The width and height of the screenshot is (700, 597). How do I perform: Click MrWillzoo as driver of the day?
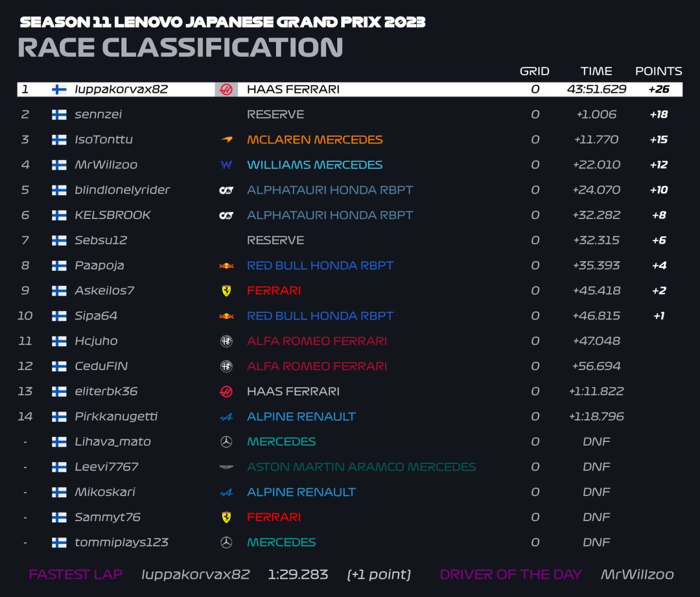(x=637, y=574)
